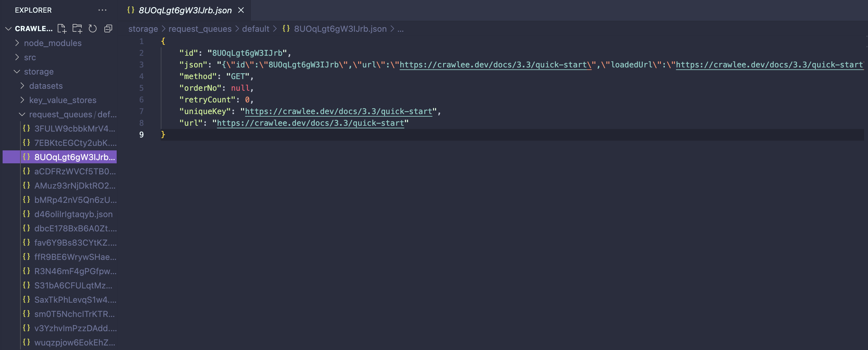Viewport: 868px width, 350px height.
Task: Click the New Folder icon in Explorer
Action: coord(77,29)
